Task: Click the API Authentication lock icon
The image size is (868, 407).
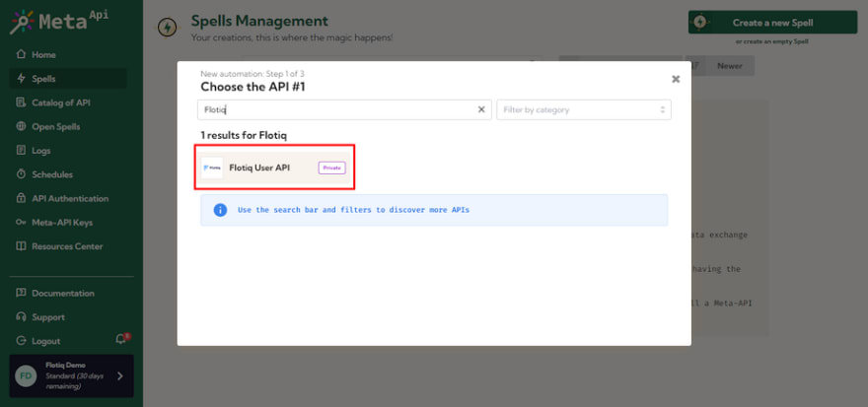Action: pos(21,198)
